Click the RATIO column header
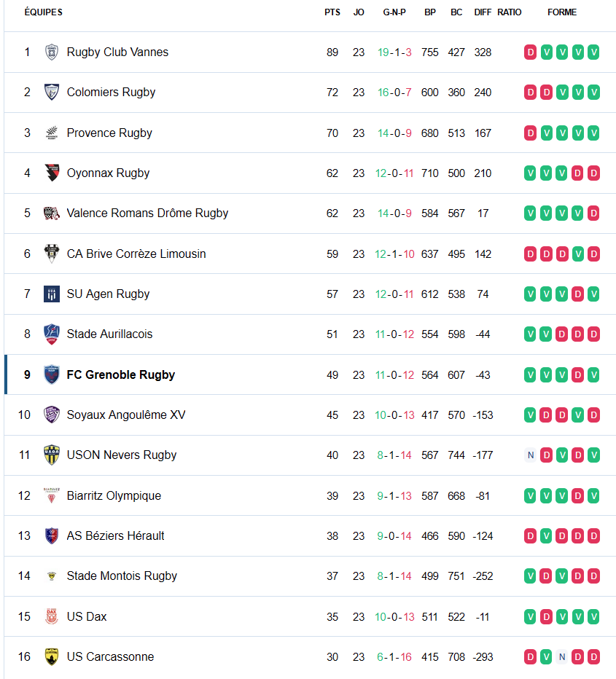The width and height of the screenshot is (616, 679). pyautogui.click(x=510, y=12)
